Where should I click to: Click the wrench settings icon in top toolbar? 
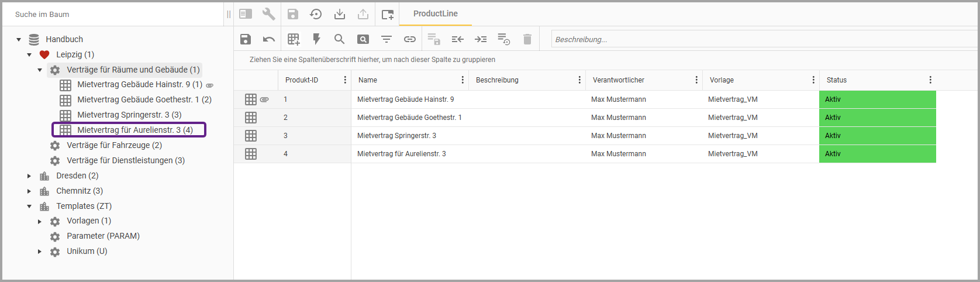[269, 15]
